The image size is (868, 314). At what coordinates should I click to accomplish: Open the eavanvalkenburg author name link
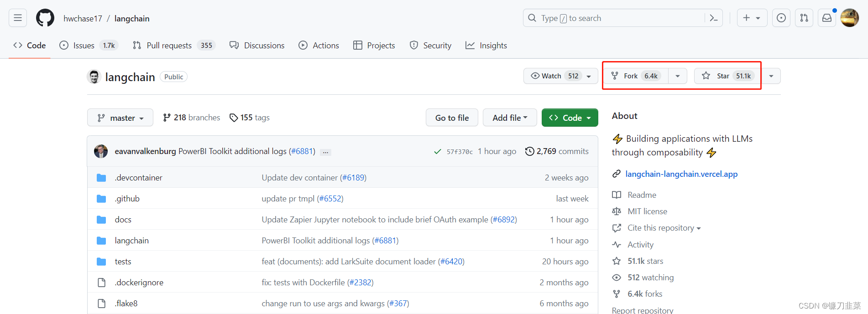click(145, 151)
